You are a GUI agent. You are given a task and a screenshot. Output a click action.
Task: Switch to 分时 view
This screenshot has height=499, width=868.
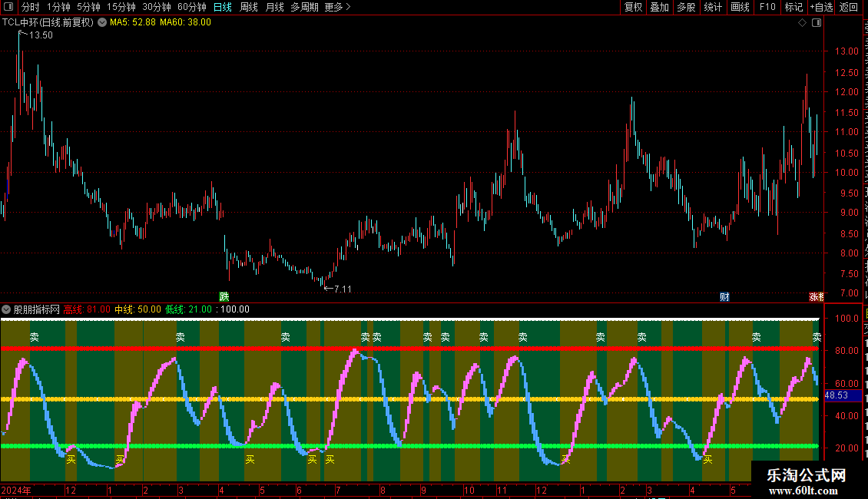[x=31, y=7]
